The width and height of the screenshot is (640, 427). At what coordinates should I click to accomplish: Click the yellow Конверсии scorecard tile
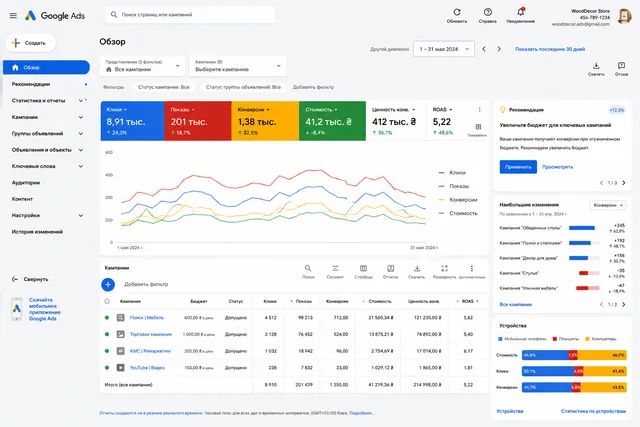coord(265,121)
